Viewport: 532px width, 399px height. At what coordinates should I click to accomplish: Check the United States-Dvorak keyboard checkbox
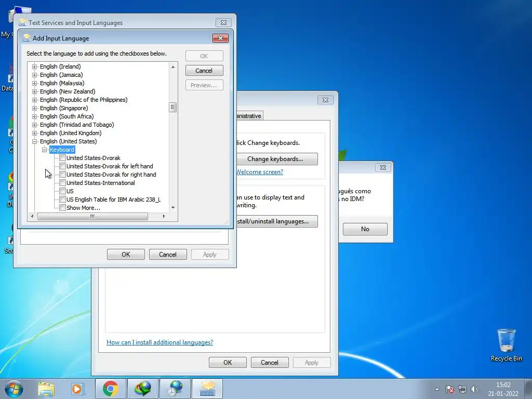tap(62, 158)
